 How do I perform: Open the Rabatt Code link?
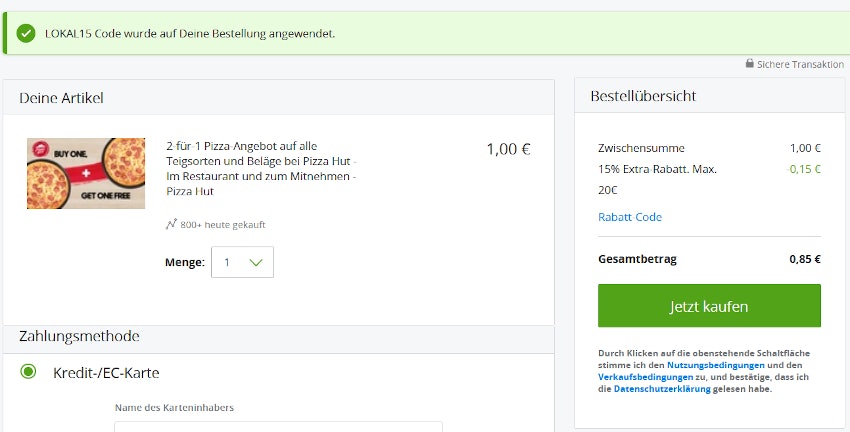click(x=630, y=217)
